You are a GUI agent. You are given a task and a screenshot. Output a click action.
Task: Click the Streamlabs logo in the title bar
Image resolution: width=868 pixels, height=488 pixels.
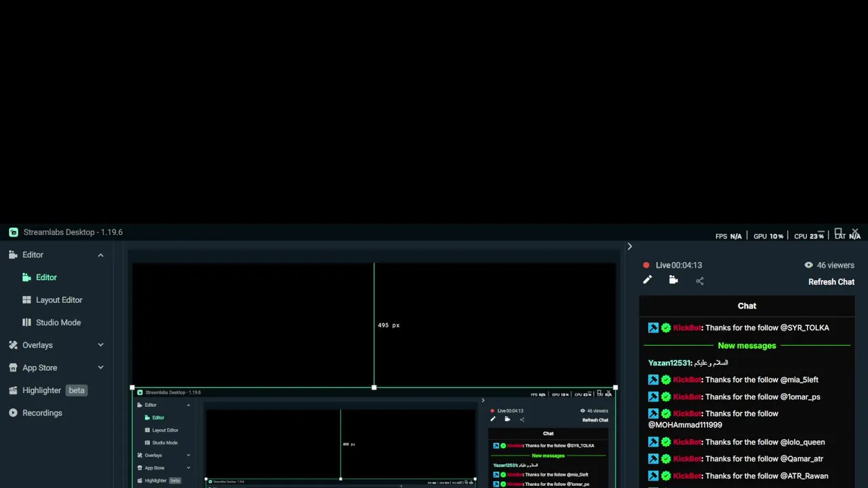coord(14,232)
